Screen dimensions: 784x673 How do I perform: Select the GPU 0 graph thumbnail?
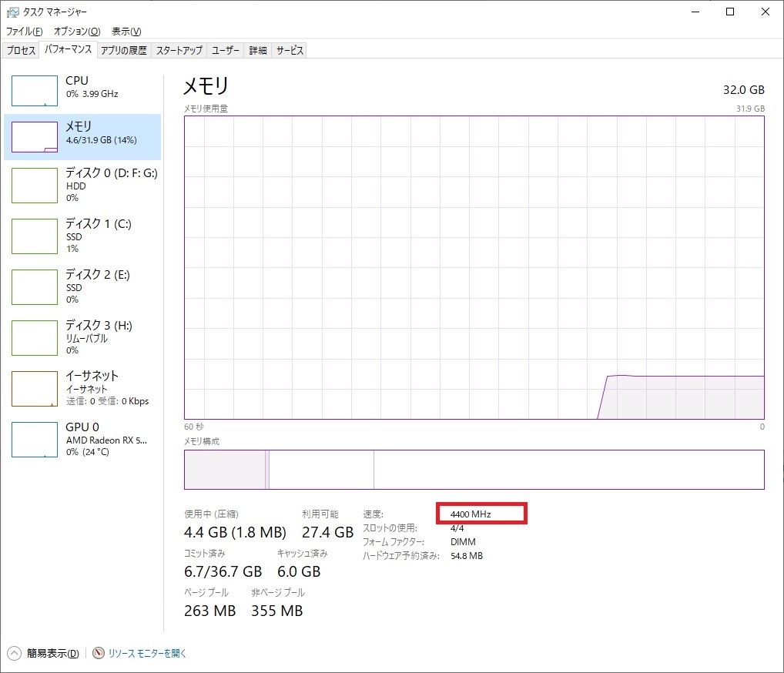pos(35,440)
